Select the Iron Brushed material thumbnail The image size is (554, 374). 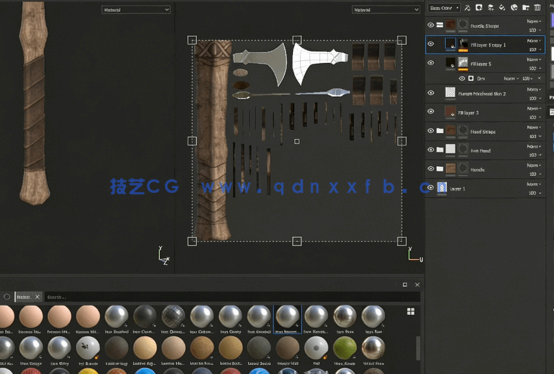point(116,319)
